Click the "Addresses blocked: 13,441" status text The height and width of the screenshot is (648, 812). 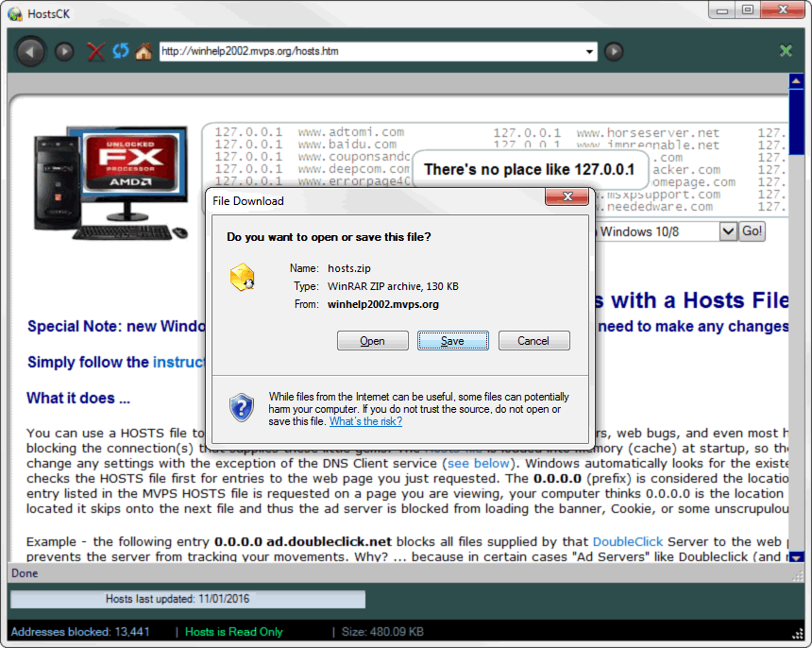coord(80,632)
